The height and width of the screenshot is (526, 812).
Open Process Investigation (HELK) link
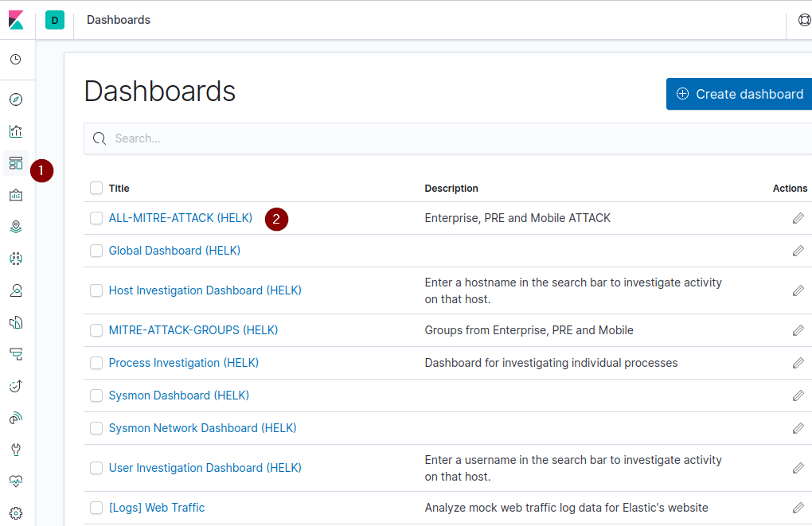183,363
